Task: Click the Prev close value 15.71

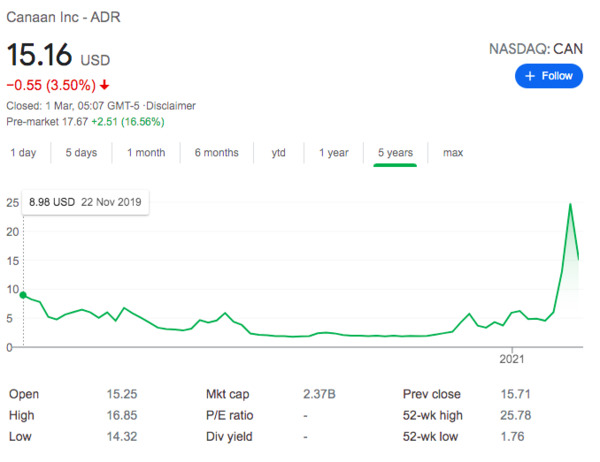Action: click(515, 394)
